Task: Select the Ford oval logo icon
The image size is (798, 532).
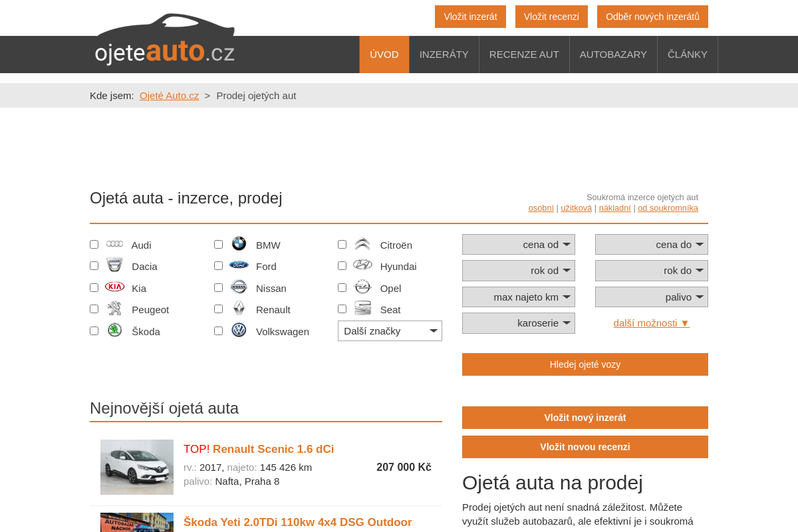Action: (x=239, y=265)
